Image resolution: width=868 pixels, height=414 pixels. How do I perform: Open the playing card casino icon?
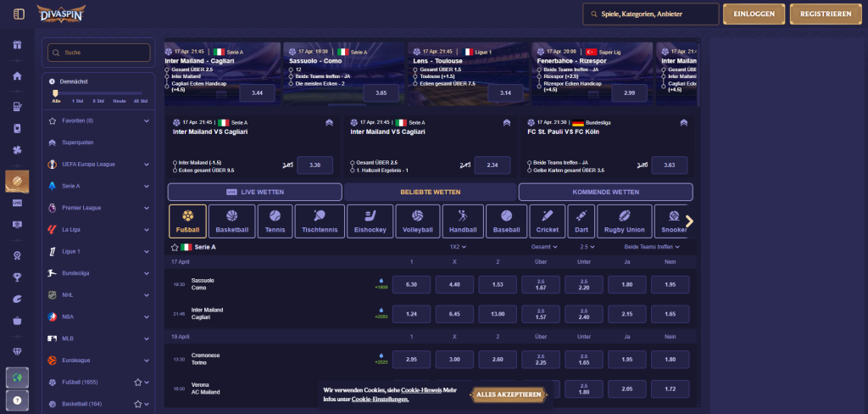[17, 129]
